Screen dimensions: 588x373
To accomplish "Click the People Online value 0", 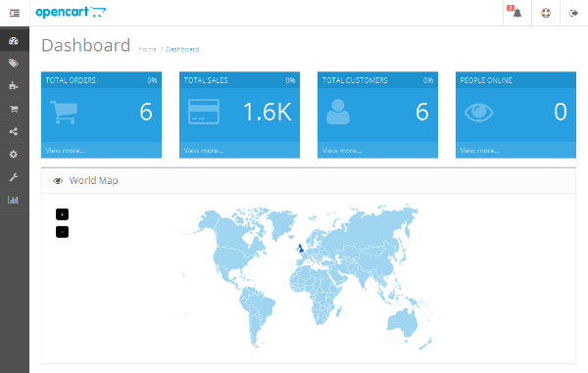I will tap(561, 112).
